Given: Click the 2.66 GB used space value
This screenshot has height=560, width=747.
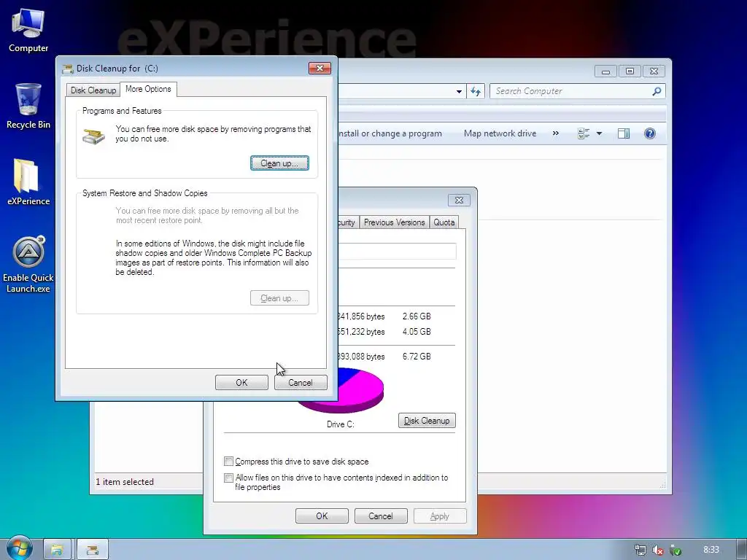Looking at the screenshot, I should pos(417,316).
